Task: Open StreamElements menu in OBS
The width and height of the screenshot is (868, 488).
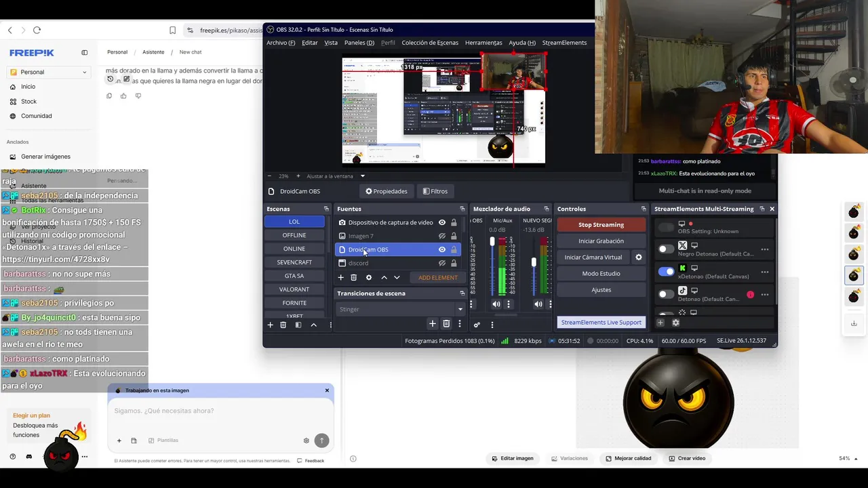Action: click(564, 43)
